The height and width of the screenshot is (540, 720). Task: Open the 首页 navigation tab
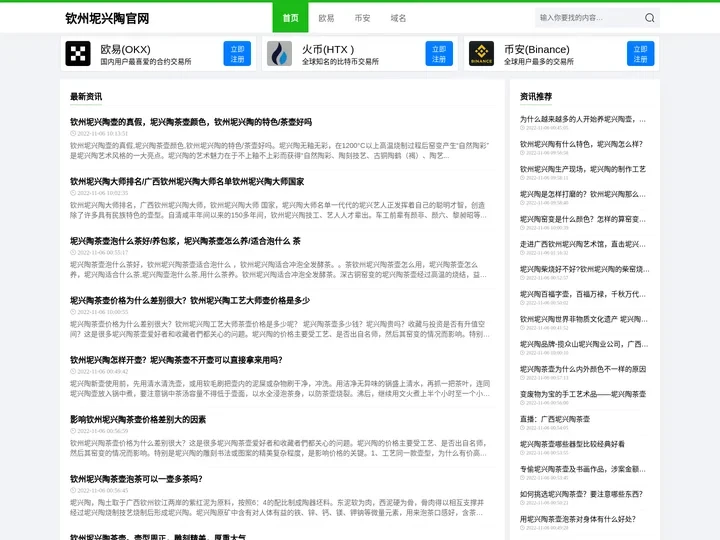tap(290, 18)
